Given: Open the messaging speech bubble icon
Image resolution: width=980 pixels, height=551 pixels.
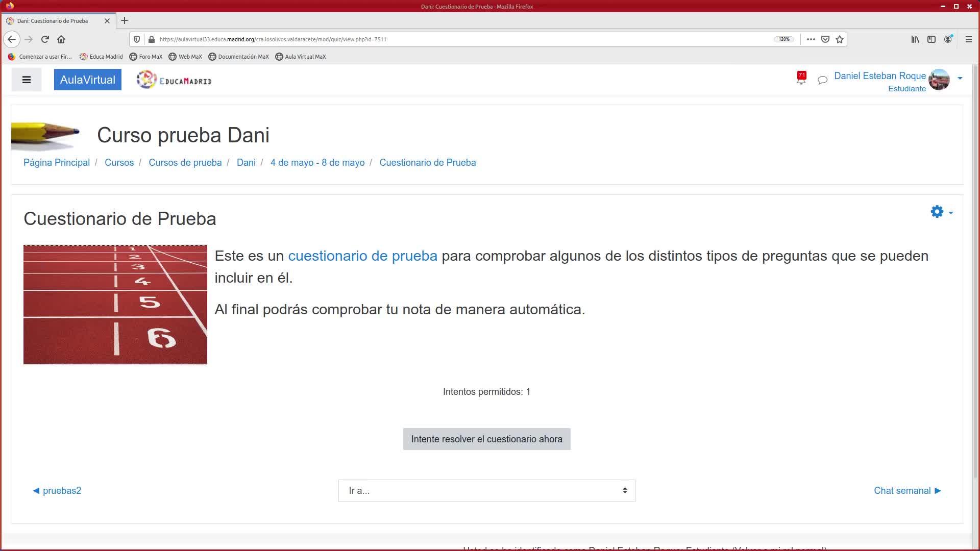Looking at the screenshot, I should 822,80.
